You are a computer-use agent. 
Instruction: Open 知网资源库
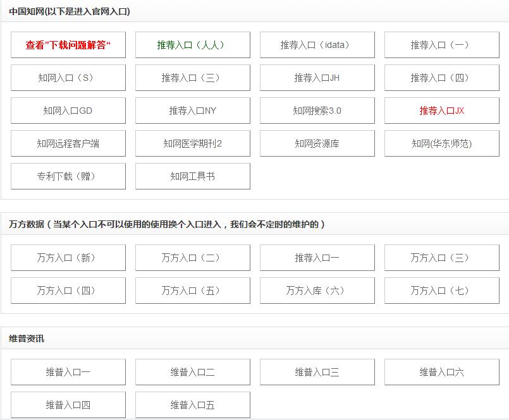click(317, 143)
